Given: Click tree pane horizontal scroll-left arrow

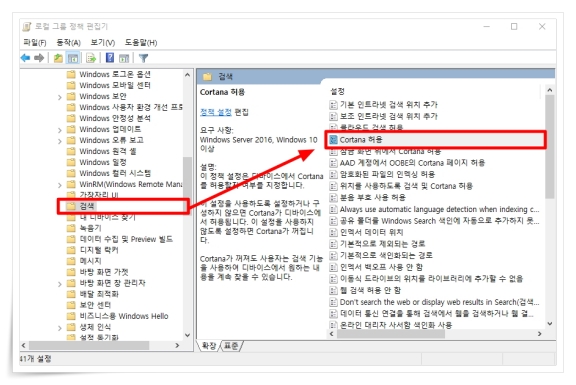Looking at the screenshot, I should [24, 346].
